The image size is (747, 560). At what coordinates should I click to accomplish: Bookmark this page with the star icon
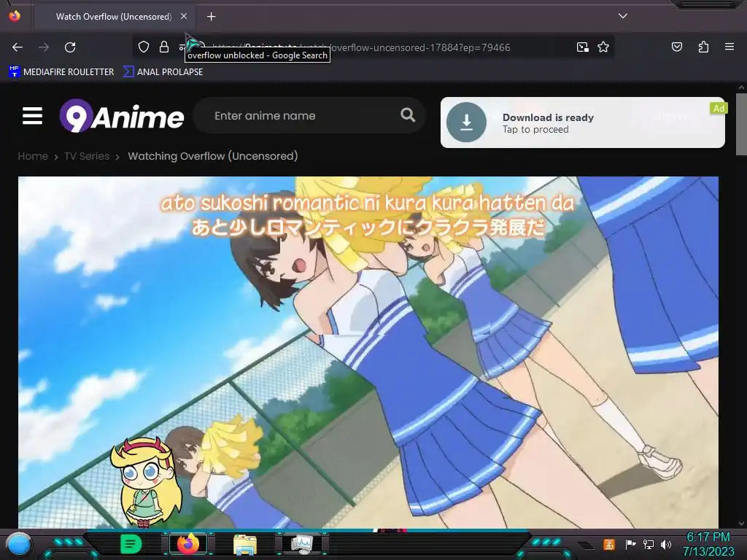coord(603,47)
